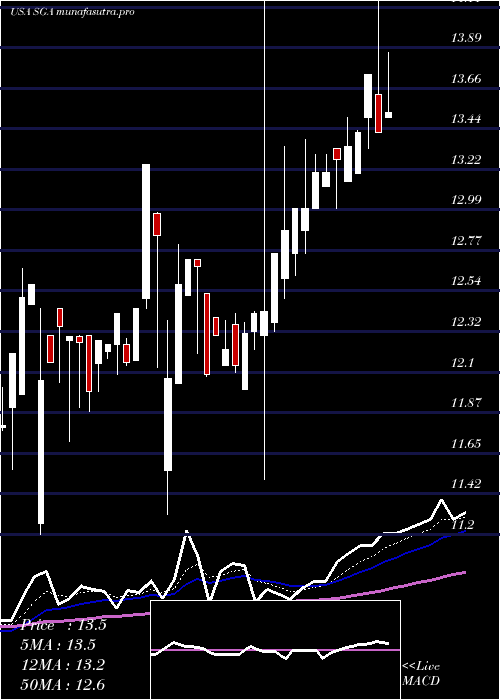Click the 13.66 price axis label
500x700 pixels.
coord(466,79)
